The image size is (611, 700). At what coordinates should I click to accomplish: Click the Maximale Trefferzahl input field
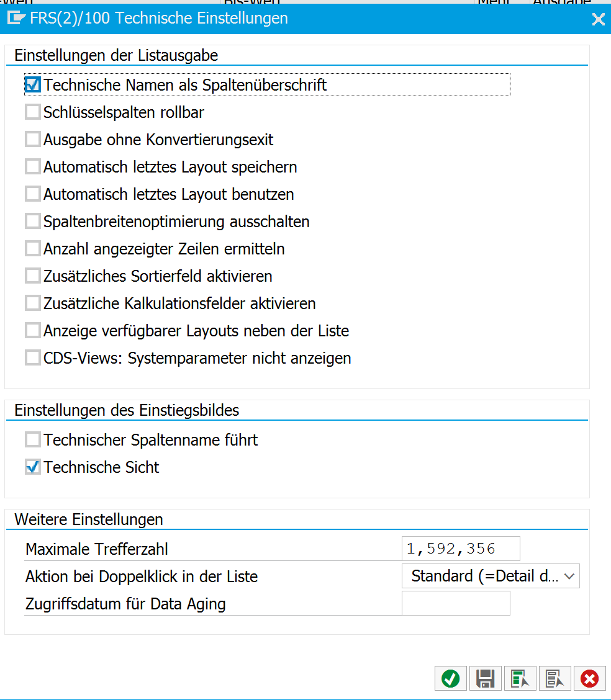461,548
